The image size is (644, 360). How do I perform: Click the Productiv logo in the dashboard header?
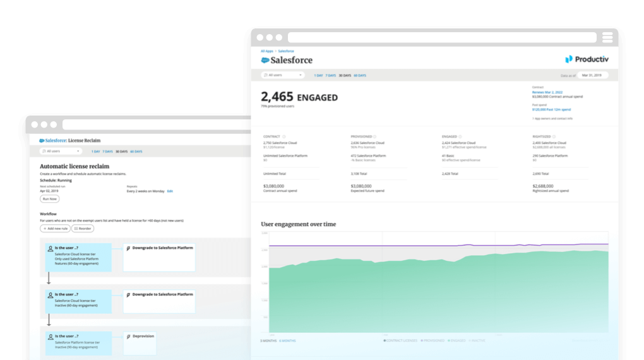click(587, 59)
